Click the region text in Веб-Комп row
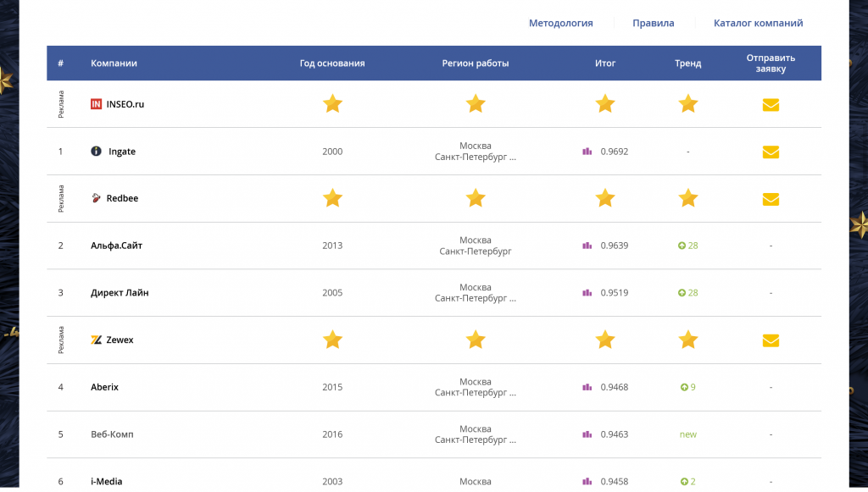868x492 pixels. coord(476,434)
